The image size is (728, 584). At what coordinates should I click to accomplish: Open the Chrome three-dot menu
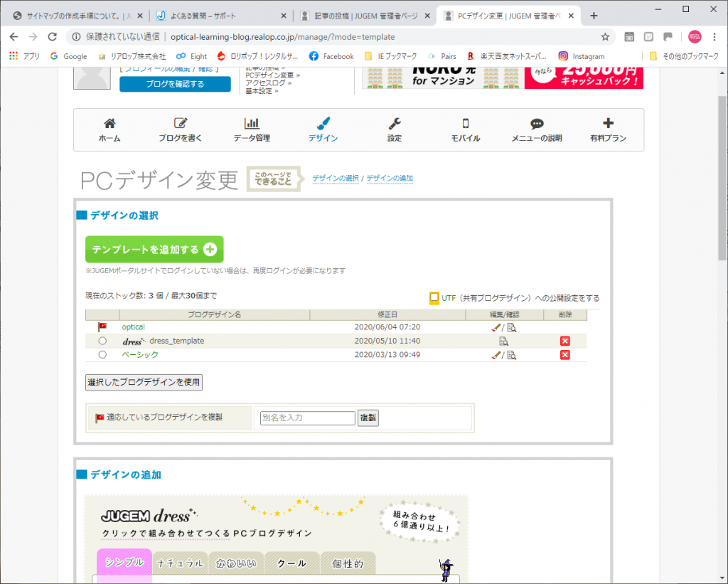(x=714, y=37)
